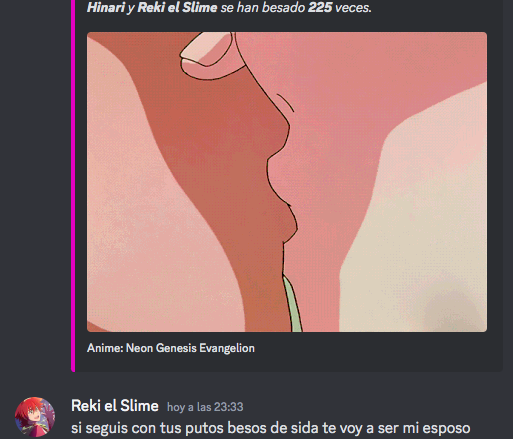Click the message timestamp hoy a las 23:33

pyautogui.click(x=205, y=407)
